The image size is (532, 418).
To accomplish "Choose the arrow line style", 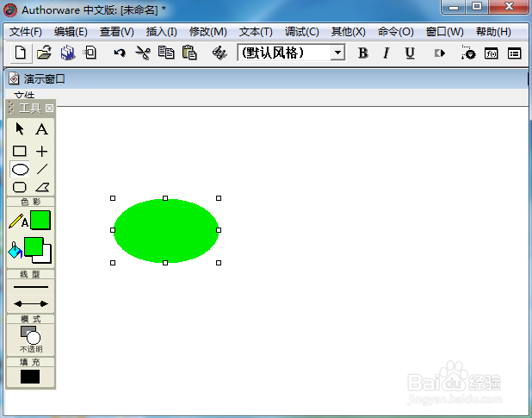I will [x=31, y=303].
